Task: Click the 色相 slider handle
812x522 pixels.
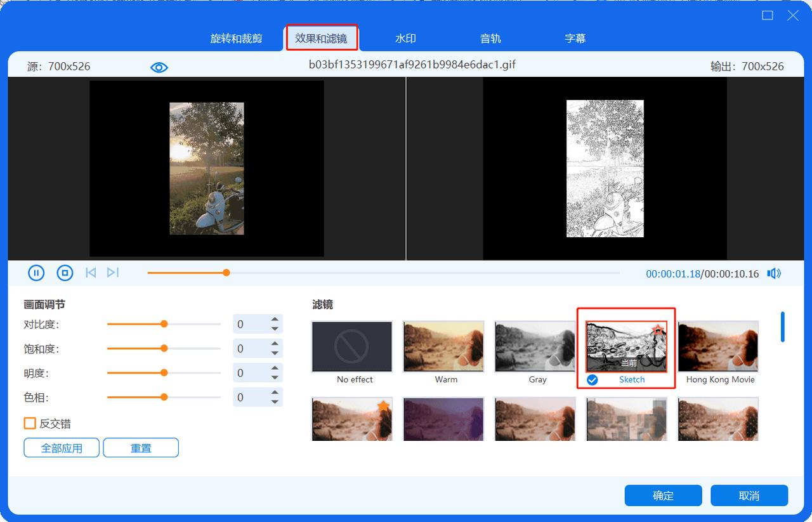Action: (164, 397)
